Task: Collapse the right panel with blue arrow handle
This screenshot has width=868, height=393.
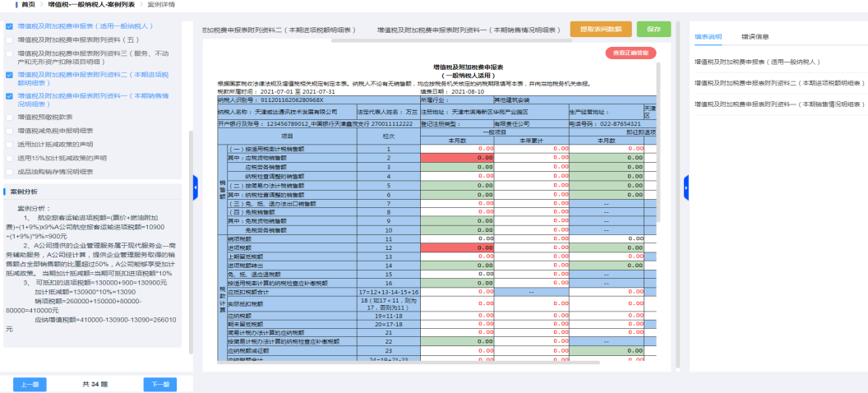Action: point(686,187)
